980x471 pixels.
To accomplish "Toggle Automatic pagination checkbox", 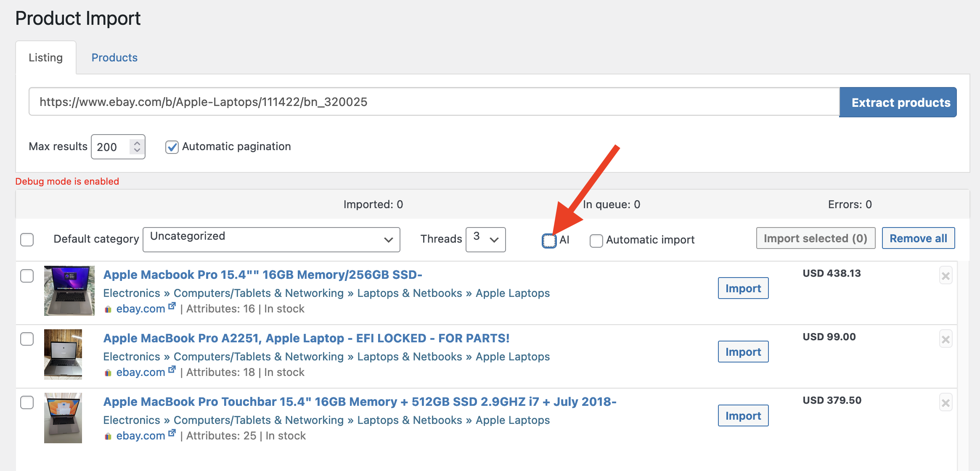I will pos(172,147).
